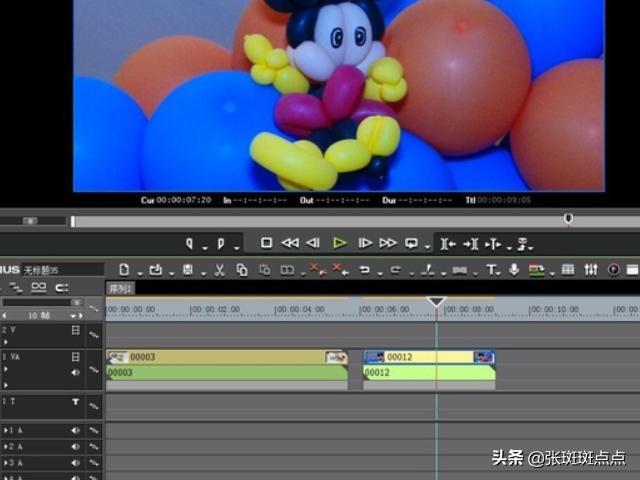The width and height of the screenshot is (640, 480).
Task: Open dropdown beside redo arrow
Action: [x=411, y=273]
